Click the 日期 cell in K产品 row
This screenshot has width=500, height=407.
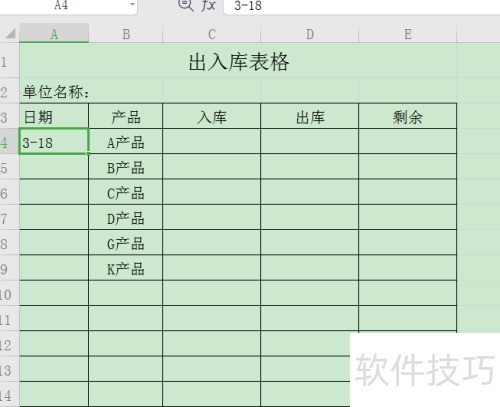[x=54, y=268]
